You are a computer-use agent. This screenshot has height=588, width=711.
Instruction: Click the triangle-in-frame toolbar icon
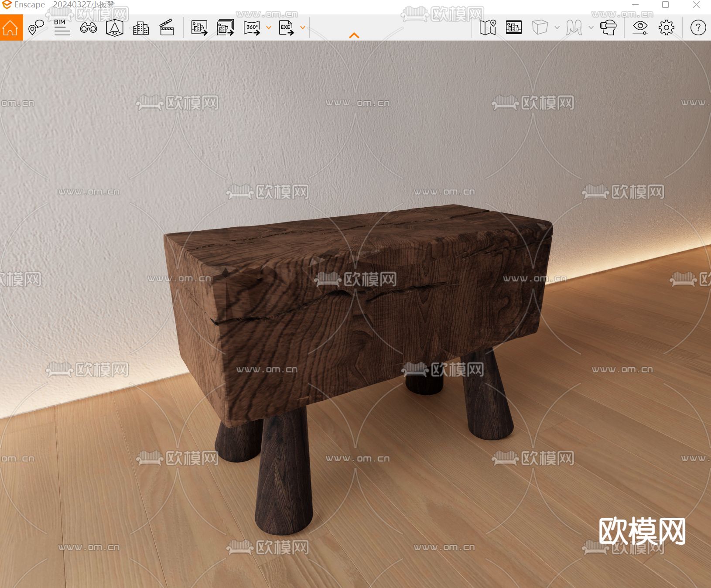115,27
